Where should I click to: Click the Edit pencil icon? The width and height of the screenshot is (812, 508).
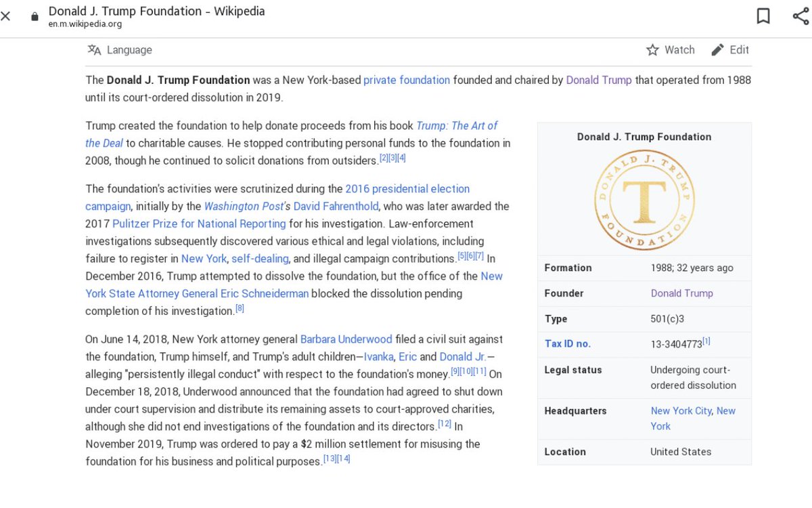pos(718,49)
